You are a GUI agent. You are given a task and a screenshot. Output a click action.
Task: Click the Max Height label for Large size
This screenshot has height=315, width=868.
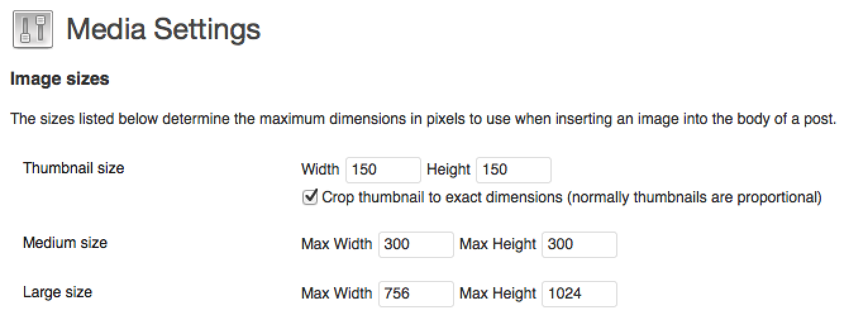498,293
